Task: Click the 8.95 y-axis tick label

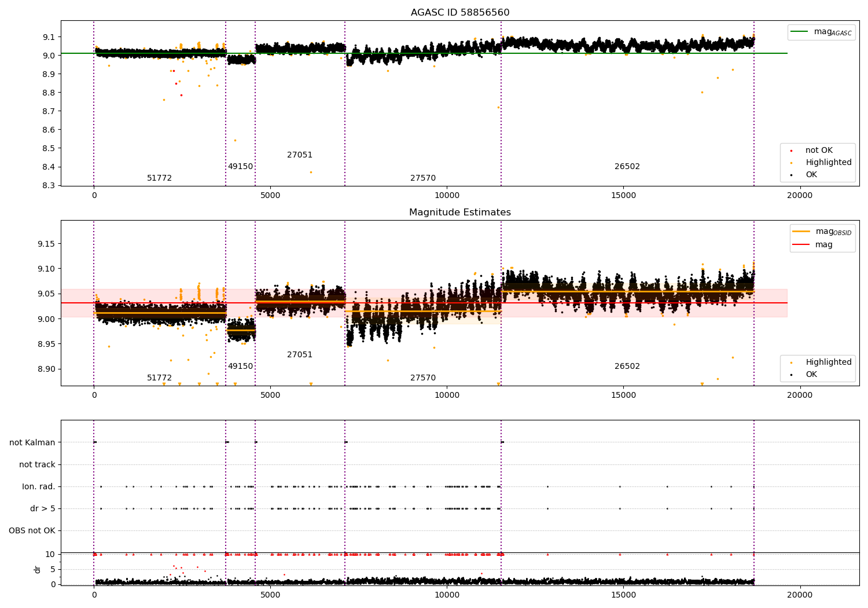Action: pyautogui.click(x=47, y=344)
